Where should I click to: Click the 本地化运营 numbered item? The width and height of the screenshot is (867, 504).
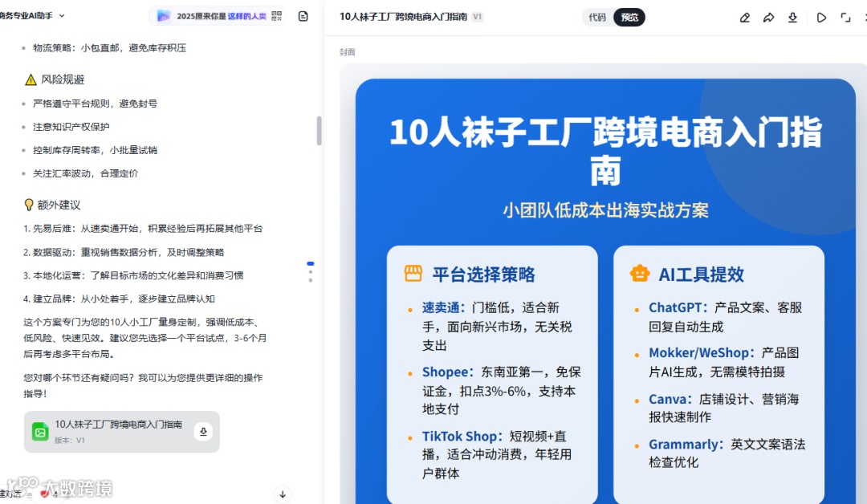click(133, 275)
